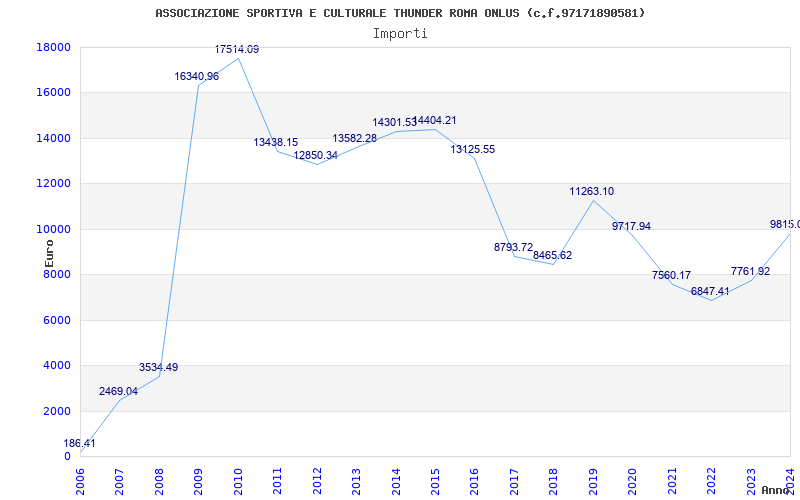Click data label 3534.49

pos(158,367)
